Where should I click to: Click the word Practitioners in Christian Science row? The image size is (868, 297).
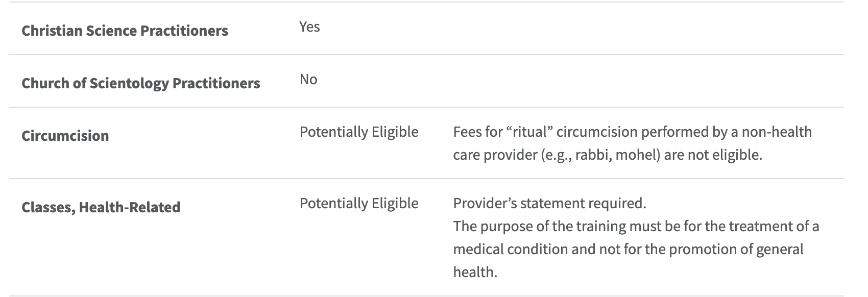tap(184, 31)
